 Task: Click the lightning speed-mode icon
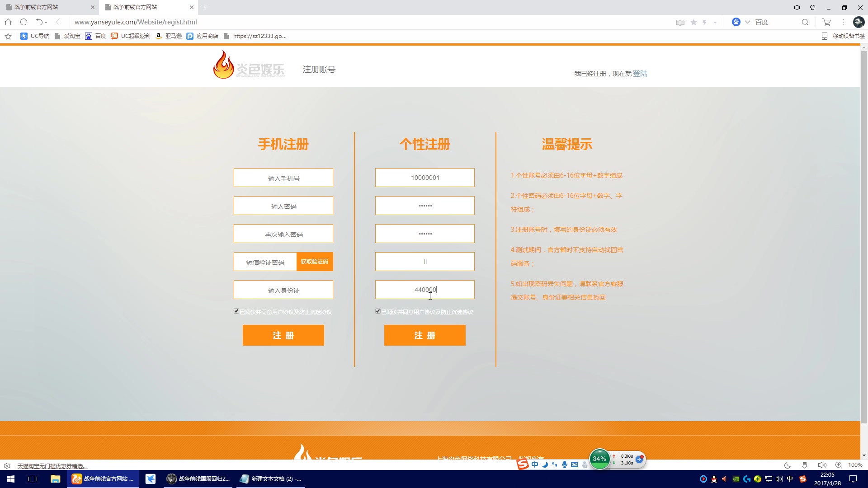(x=704, y=22)
